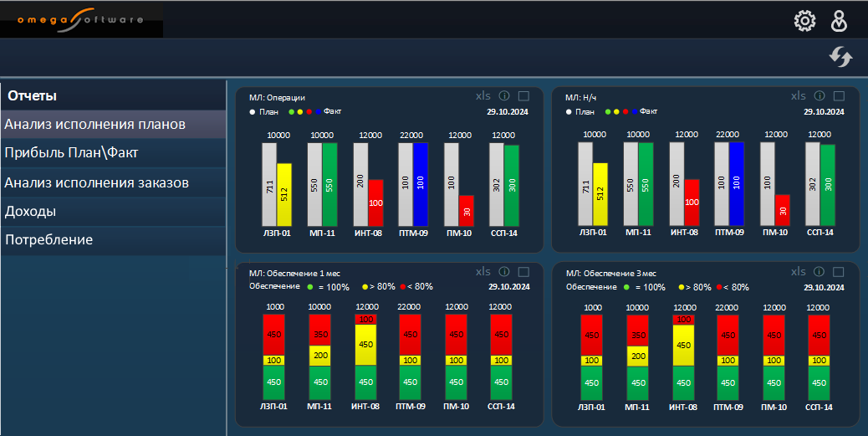Toggle checkbox on МЛ: Операции panel
Screen dimensions: 868x436
click(x=524, y=96)
